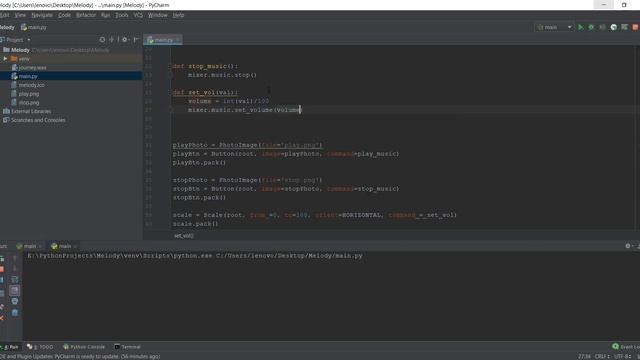
Task: Open the main run configuration dropdown
Action: (x=554, y=27)
